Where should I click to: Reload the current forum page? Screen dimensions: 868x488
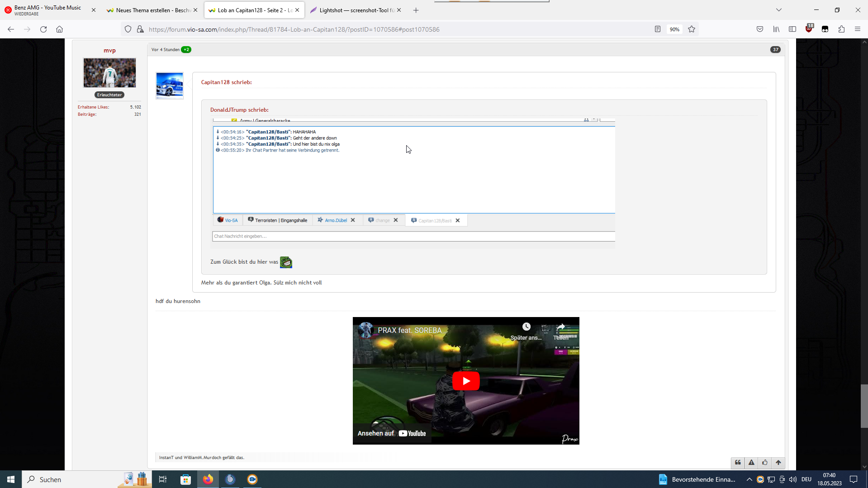point(43,29)
